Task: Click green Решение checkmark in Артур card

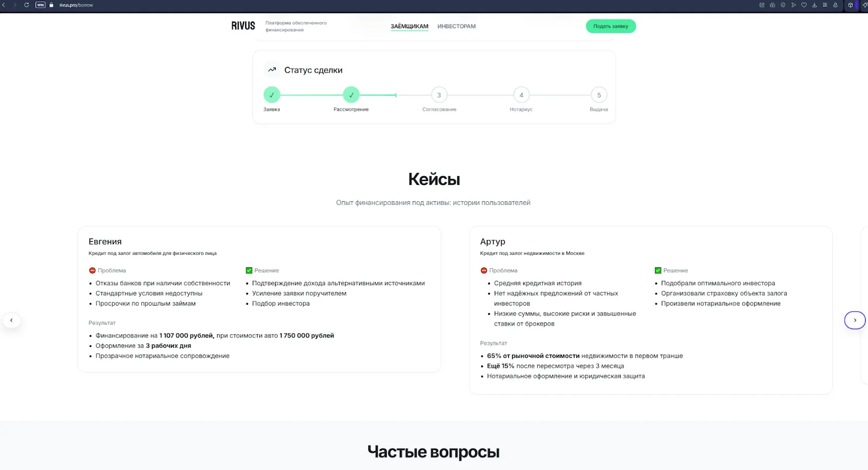Action: click(658, 271)
